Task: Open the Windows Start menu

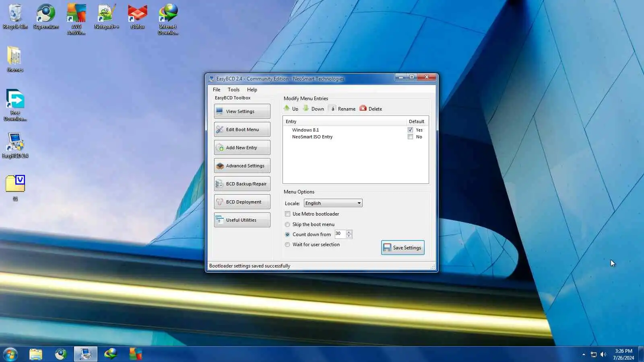Action: (x=10, y=354)
